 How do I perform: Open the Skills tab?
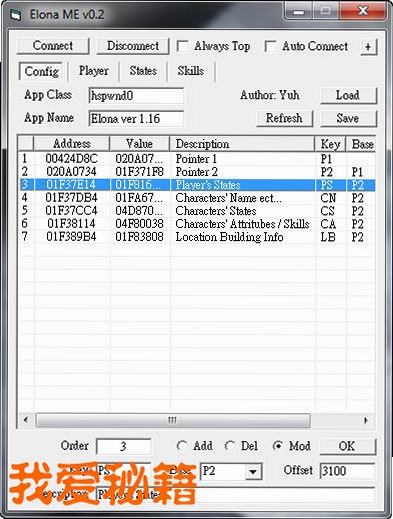click(191, 71)
